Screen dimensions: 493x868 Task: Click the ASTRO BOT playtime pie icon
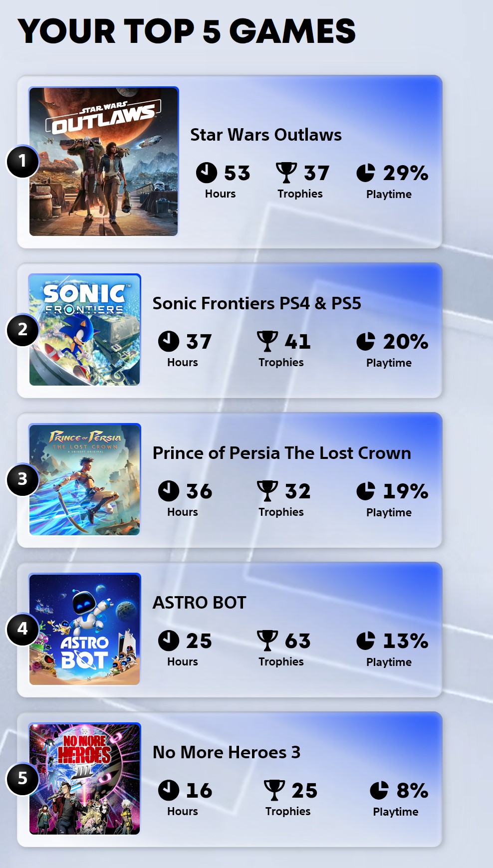[366, 641]
